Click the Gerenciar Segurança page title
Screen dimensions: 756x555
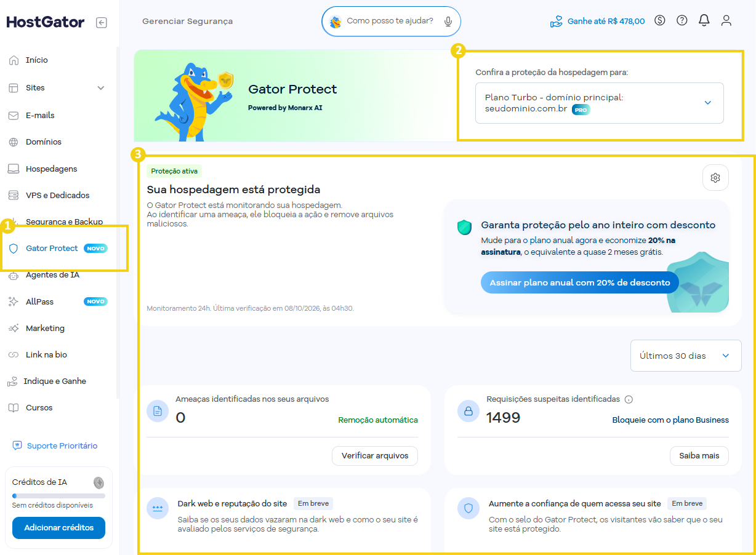pos(187,21)
